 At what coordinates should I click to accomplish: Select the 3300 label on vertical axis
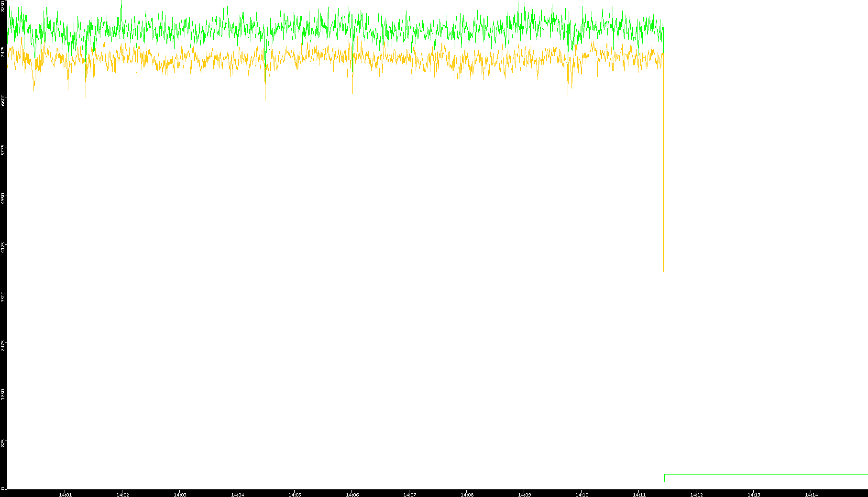3,296
